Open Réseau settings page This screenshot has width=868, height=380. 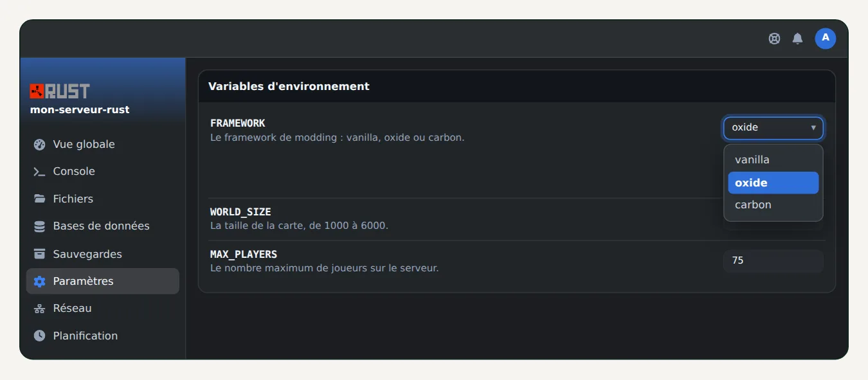click(103, 309)
